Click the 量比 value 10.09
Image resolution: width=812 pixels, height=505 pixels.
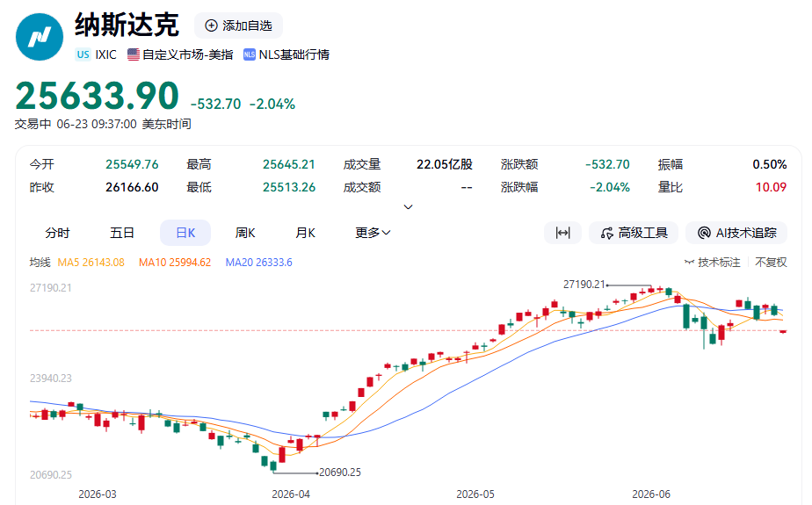(771, 187)
